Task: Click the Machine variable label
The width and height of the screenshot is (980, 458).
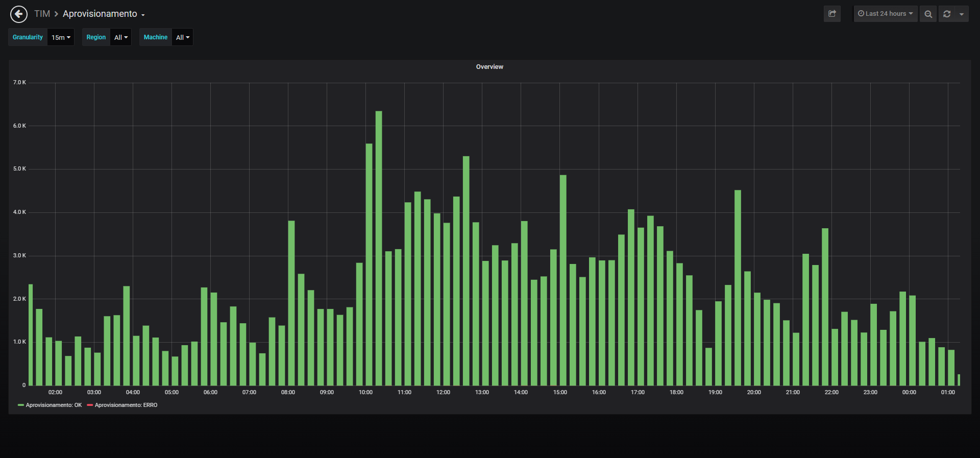Action: point(156,37)
